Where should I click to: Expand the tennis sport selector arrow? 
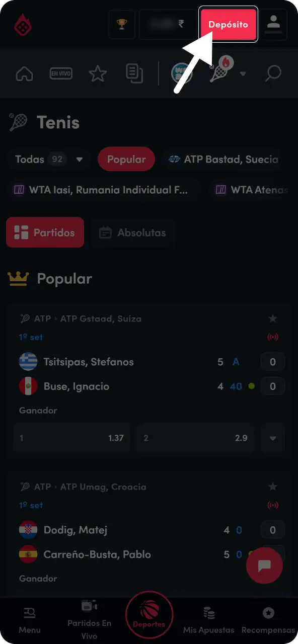tap(243, 74)
